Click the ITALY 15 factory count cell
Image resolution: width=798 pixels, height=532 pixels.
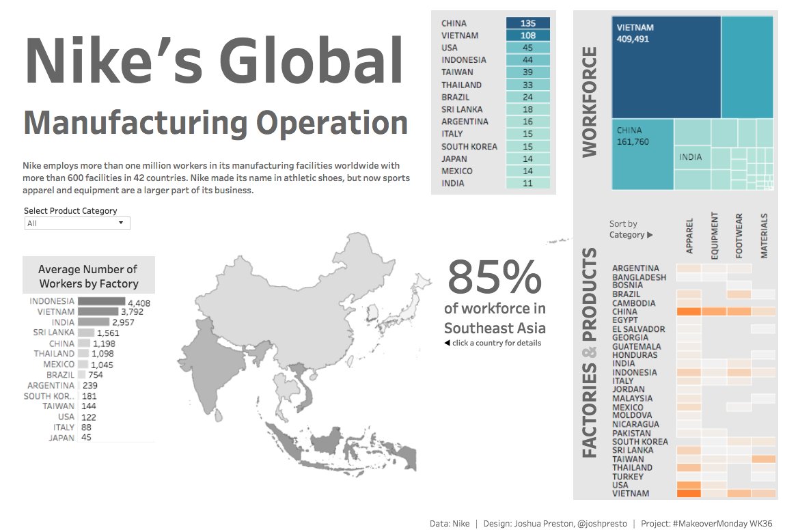point(527,134)
